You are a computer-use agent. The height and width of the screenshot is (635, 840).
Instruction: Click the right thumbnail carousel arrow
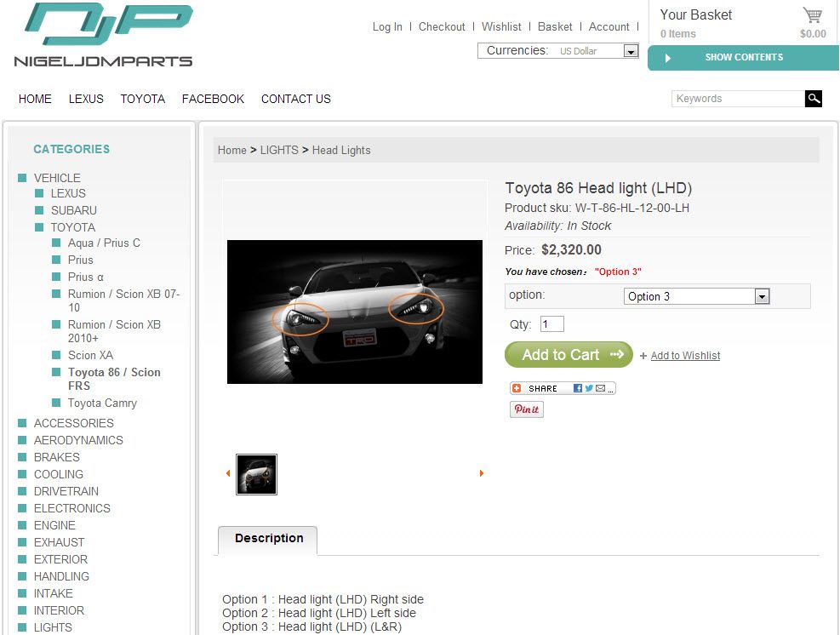(x=482, y=473)
